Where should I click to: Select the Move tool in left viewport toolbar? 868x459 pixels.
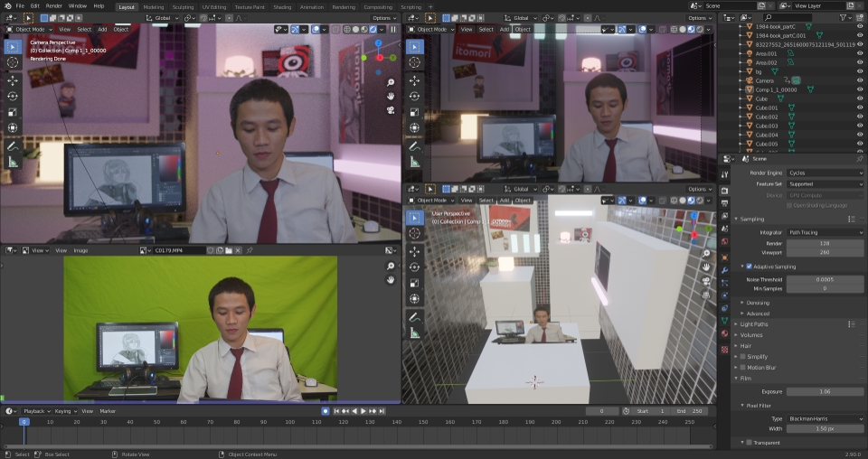13,80
